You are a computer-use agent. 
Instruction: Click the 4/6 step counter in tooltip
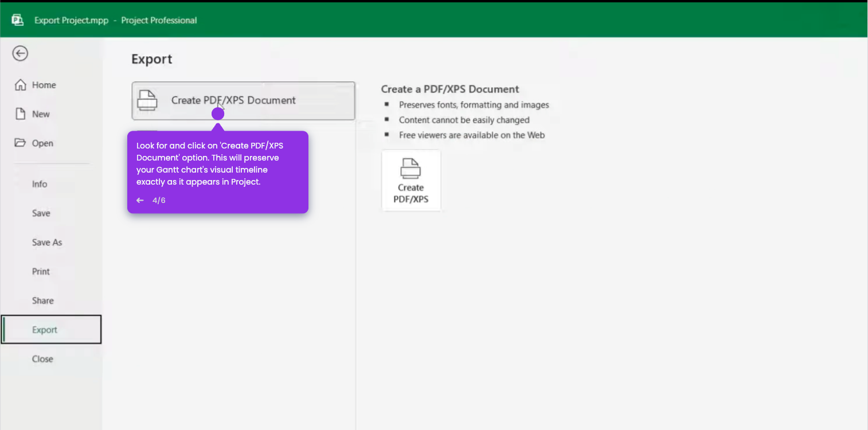point(159,201)
